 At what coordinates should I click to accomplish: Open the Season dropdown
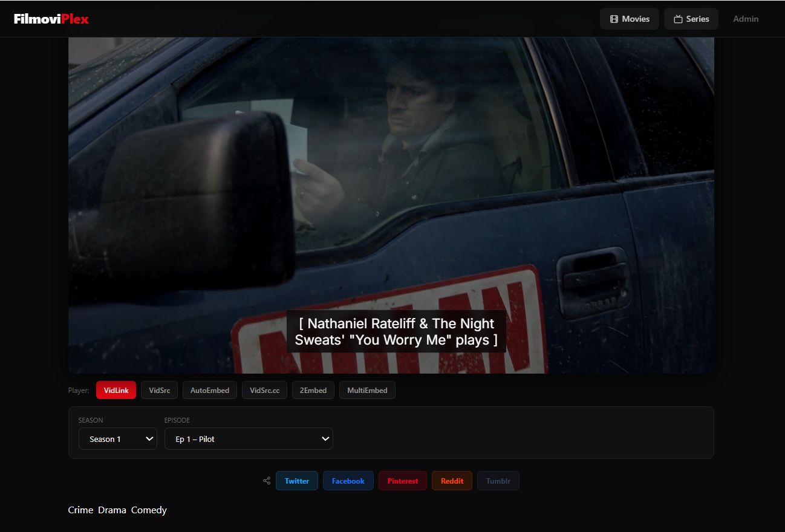coord(117,438)
